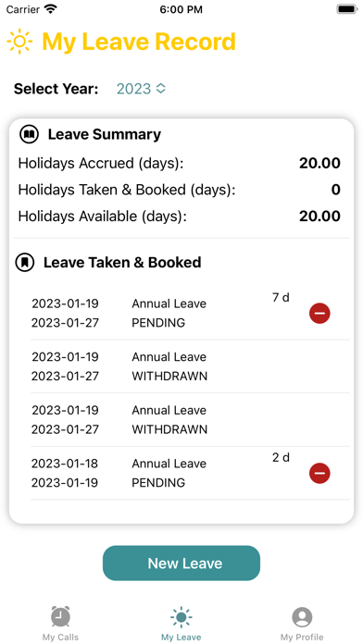Tap the Holidays Available value 20.00
Viewport: 363px width, 644px height.
pyautogui.click(x=319, y=216)
